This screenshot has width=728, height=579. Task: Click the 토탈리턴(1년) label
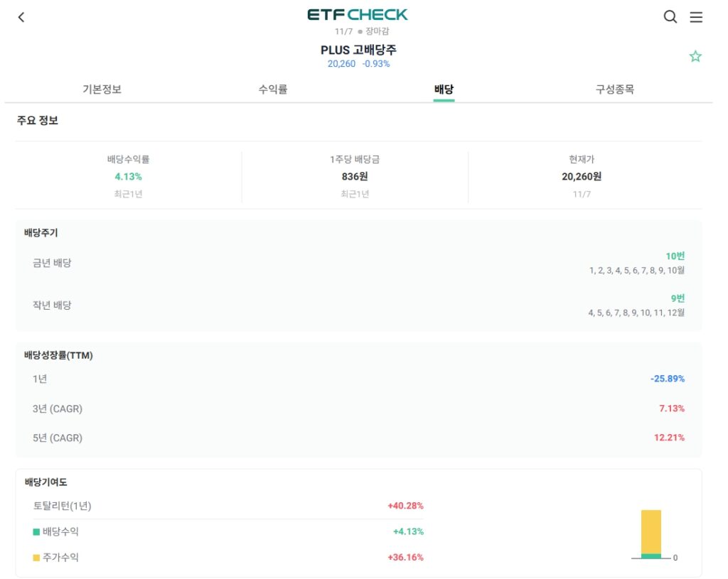63,506
